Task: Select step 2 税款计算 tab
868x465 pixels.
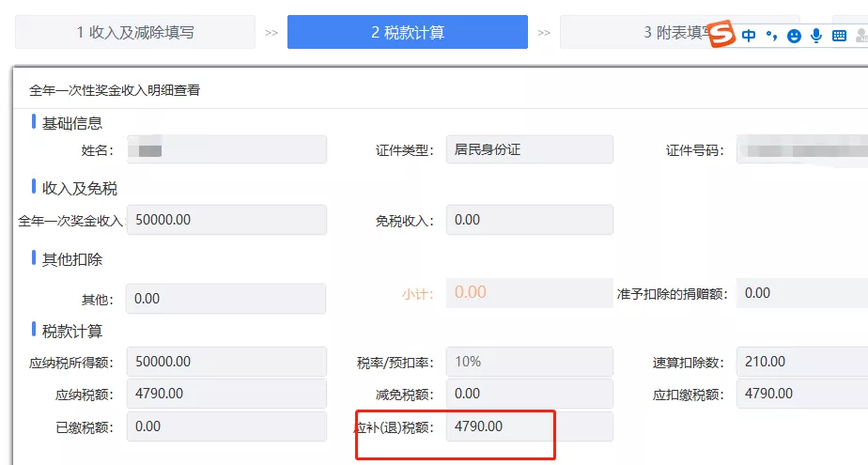Action: pos(407,32)
